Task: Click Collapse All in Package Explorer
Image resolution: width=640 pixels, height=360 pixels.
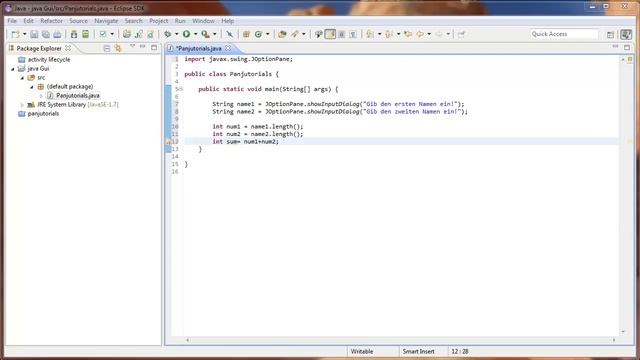Action: point(107,48)
